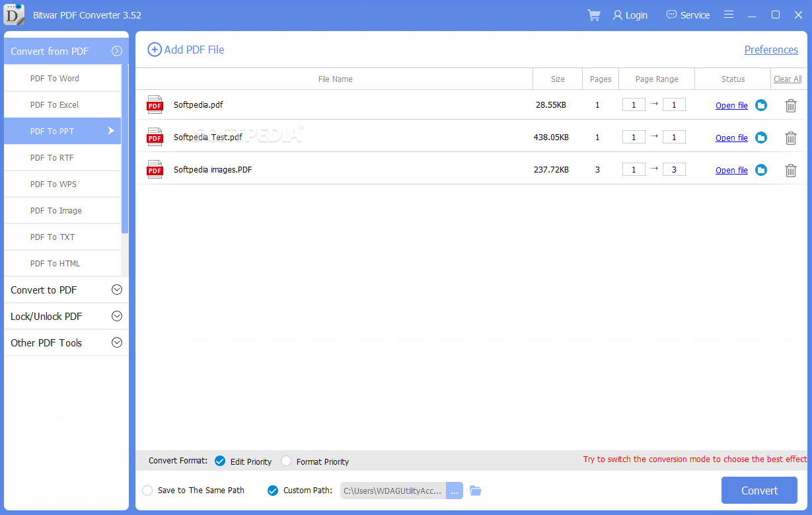Click the File Name column header
Viewport: 812px width, 515px height.
point(335,79)
